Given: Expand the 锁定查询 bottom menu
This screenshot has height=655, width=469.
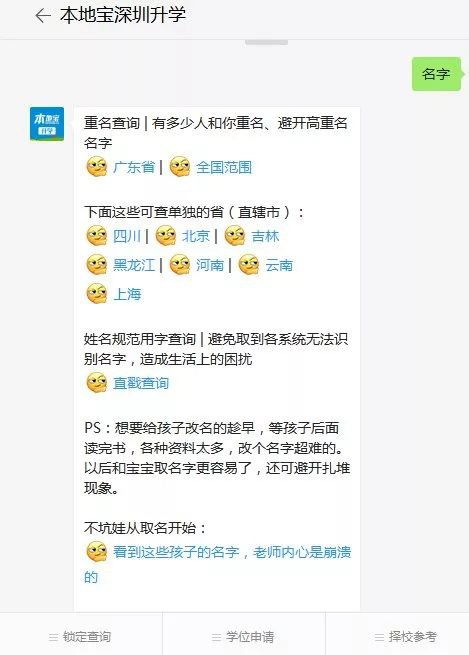Looking at the screenshot, I should [81, 637].
